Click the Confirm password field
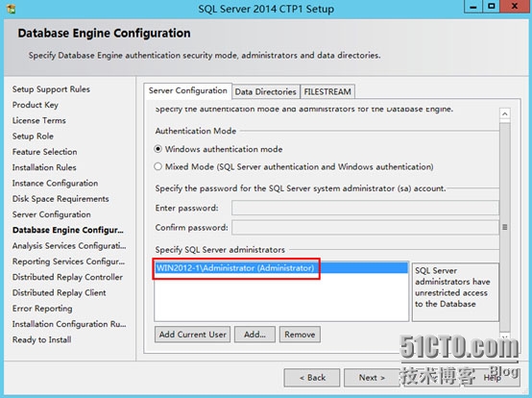Screen dimensions: 532x398 (x=365, y=228)
